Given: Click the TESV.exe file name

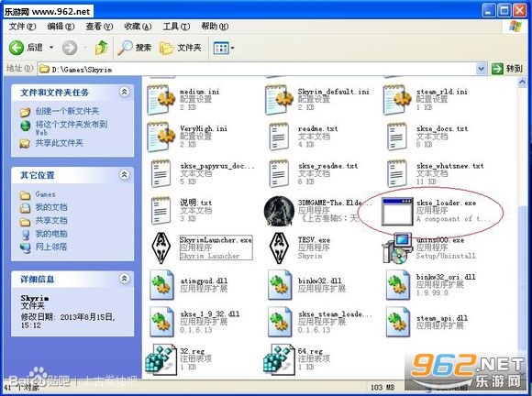Looking at the screenshot, I should (x=314, y=240).
